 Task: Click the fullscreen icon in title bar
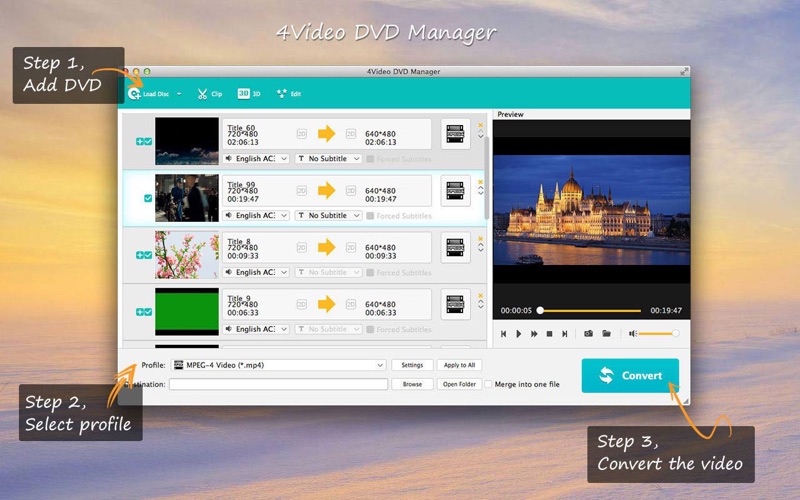pos(684,72)
